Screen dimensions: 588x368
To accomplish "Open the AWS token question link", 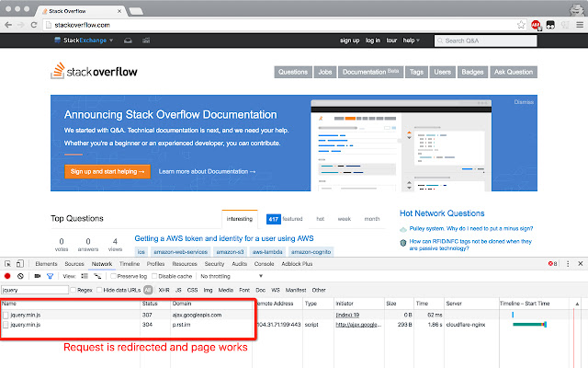I will click(x=224, y=238).
